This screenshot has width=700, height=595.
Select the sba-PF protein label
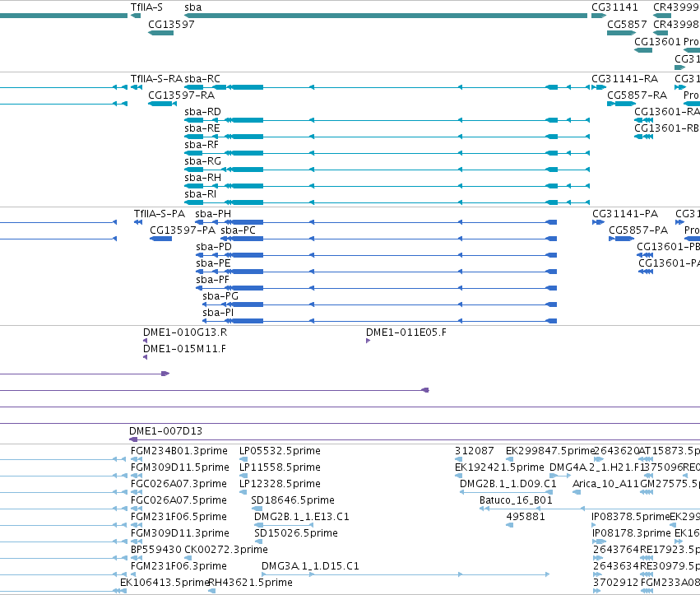[x=212, y=280]
